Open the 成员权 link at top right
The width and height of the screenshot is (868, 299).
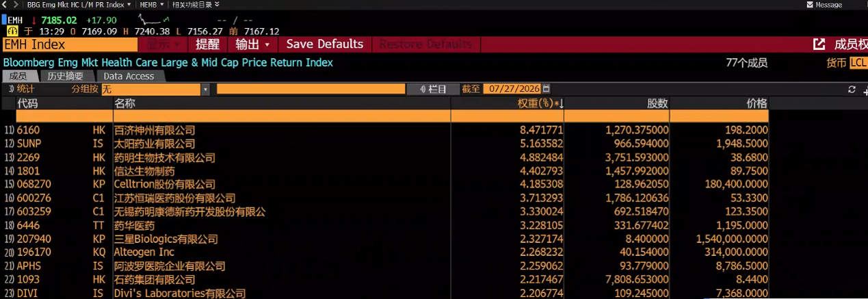pyautogui.click(x=850, y=44)
